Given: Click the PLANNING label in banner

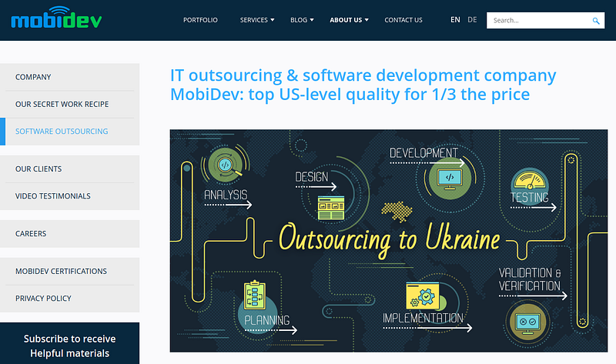Looking at the screenshot, I should coord(266,320).
